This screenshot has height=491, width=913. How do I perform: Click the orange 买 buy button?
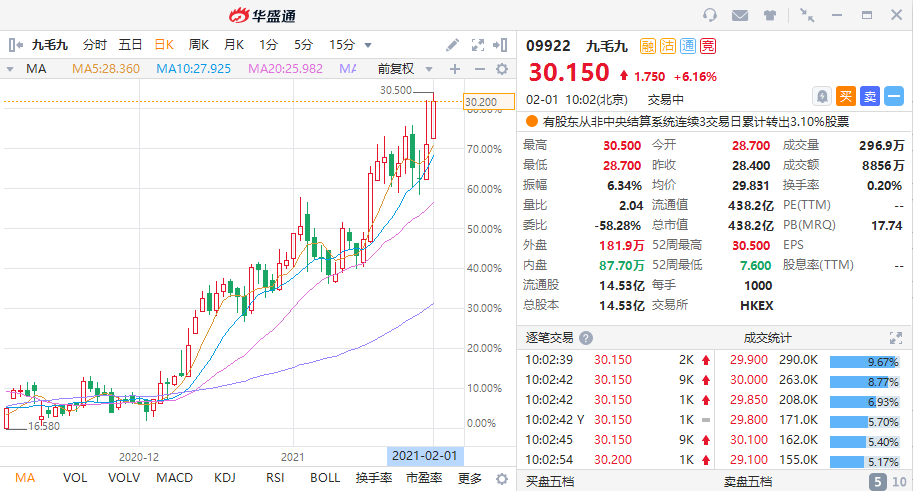(846, 96)
